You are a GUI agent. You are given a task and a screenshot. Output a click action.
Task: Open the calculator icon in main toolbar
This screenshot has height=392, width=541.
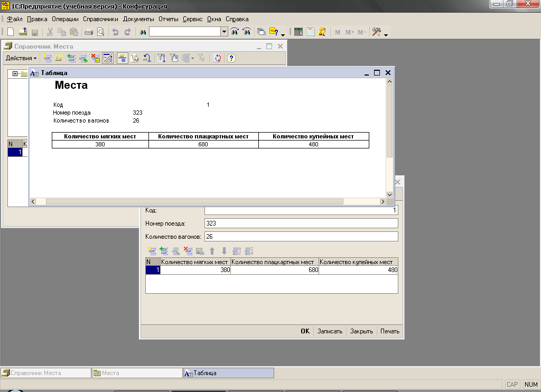(x=299, y=32)
